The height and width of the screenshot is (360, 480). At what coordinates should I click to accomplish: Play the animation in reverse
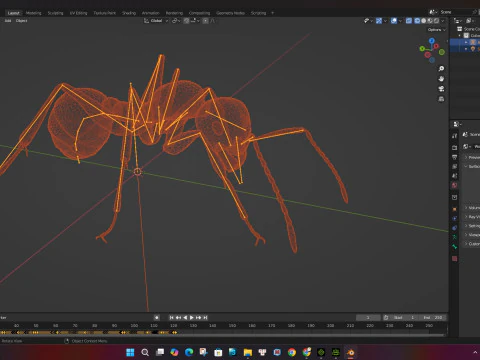coord(185,318)
